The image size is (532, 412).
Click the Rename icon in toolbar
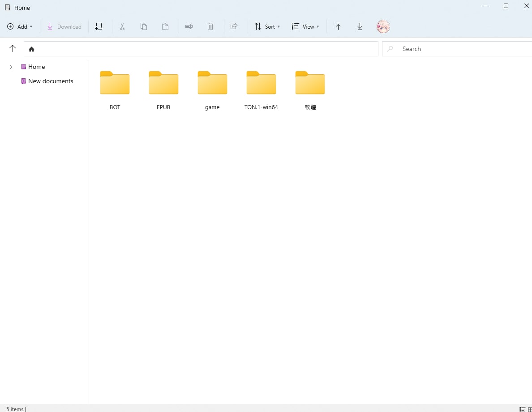click(x=189, y=27)
